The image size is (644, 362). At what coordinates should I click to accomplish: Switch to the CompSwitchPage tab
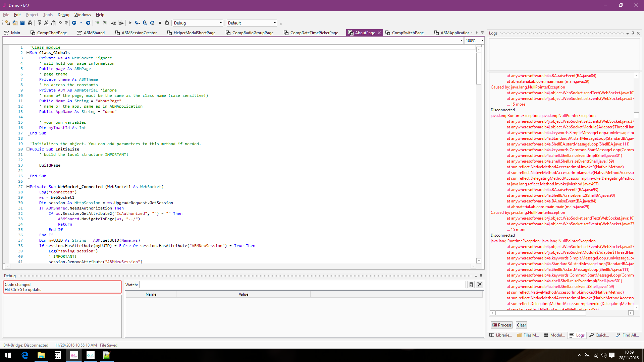(408, 33)
